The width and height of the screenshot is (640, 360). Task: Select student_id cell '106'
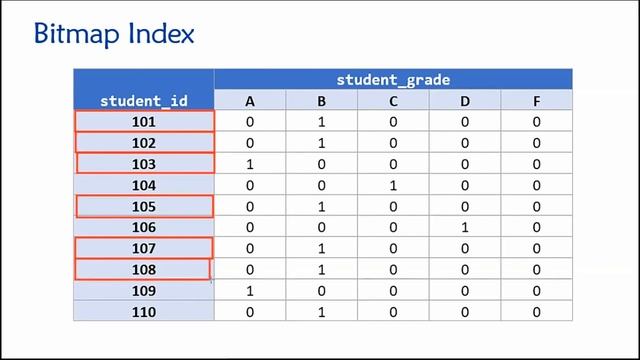pos(144,227)
